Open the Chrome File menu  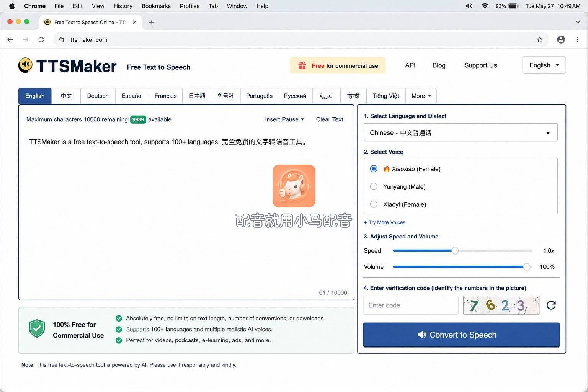[x=59, y=6]
